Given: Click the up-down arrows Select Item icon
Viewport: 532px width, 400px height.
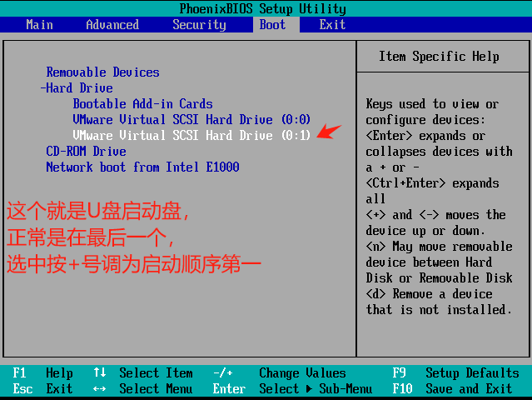Looking at the screenshot, I should click(x=100, y=373).
